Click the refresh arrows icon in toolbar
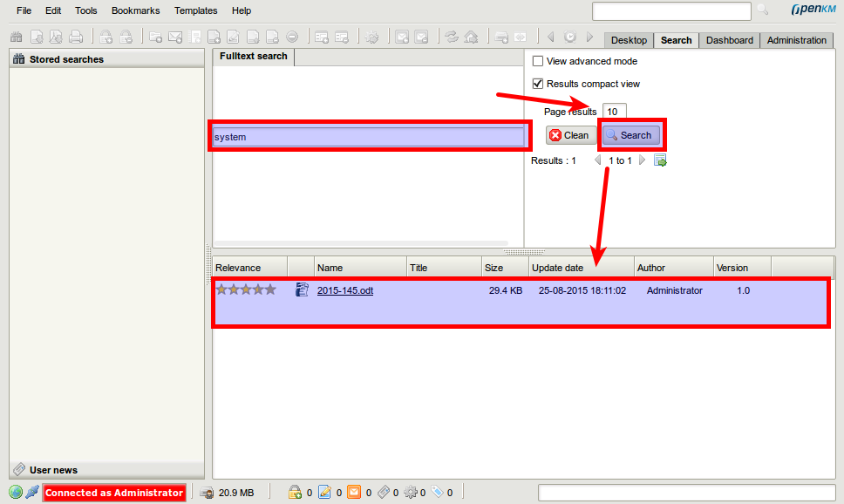This screenshot has width=844, height=504. coord(451,37)
